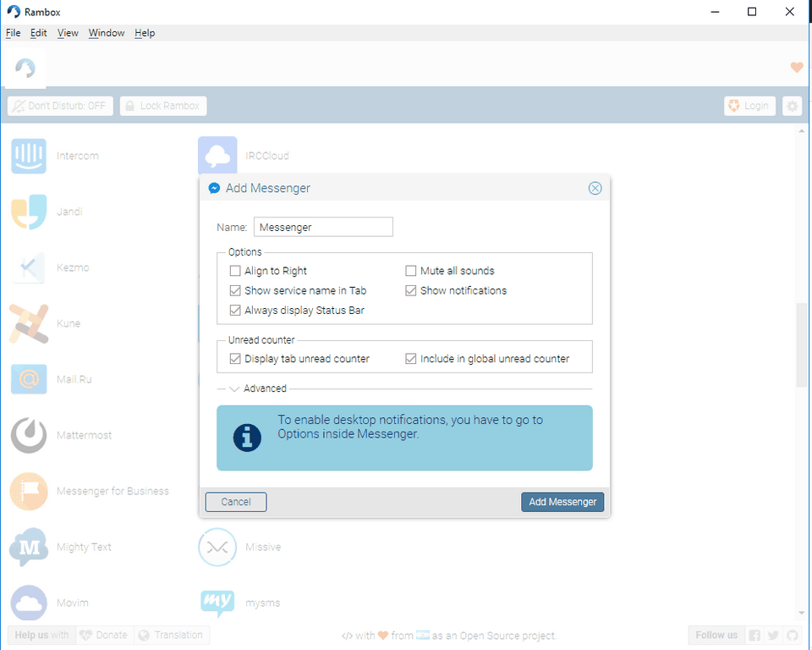Image resolution: width=812 pixels, height=650 pixels.
Task: Open the Help menu
Action: pos(145,33)
